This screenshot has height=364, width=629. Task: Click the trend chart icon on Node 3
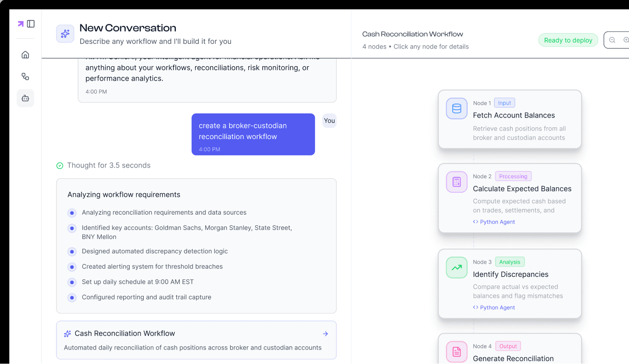[x=457, y=268]
